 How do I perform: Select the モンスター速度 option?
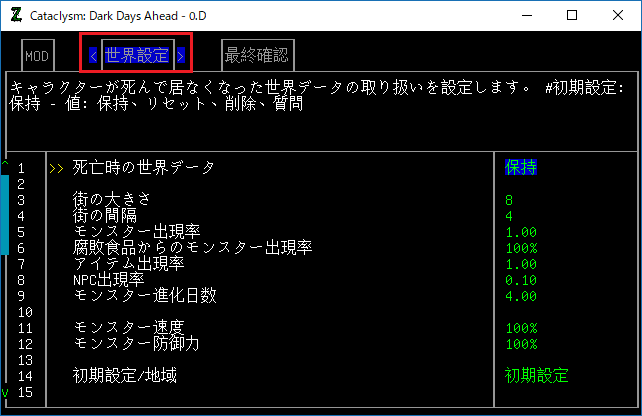(x=128, y=327)
